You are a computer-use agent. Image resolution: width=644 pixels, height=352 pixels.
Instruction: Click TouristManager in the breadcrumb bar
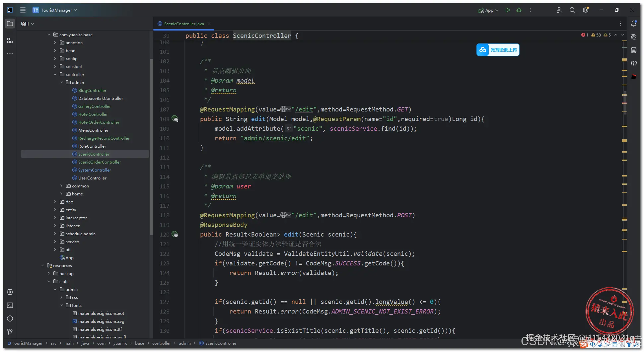(x=27, y=343)
